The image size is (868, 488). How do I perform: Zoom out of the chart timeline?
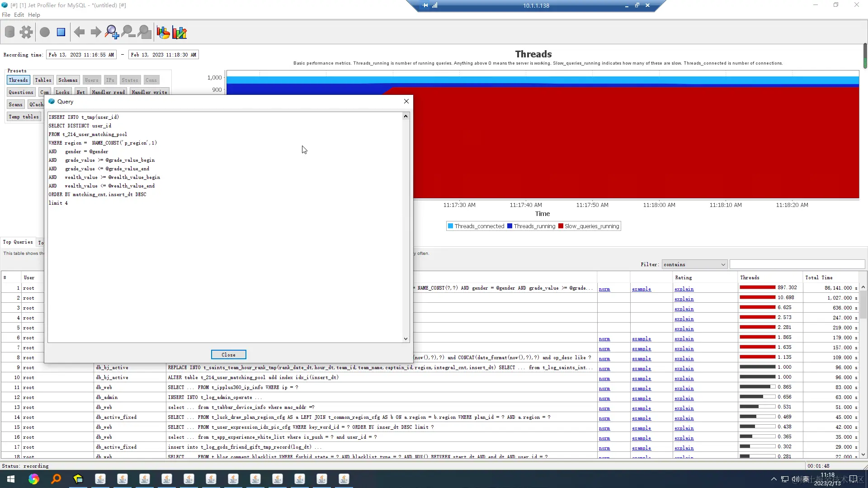[127, 32]
